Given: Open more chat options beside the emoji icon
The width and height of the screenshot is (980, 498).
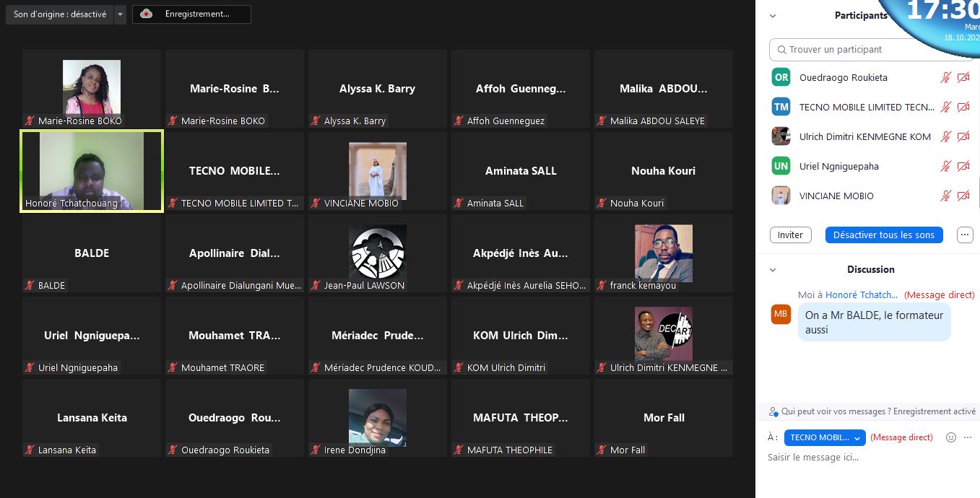Looking at the screenshot, I should point(967,437).
